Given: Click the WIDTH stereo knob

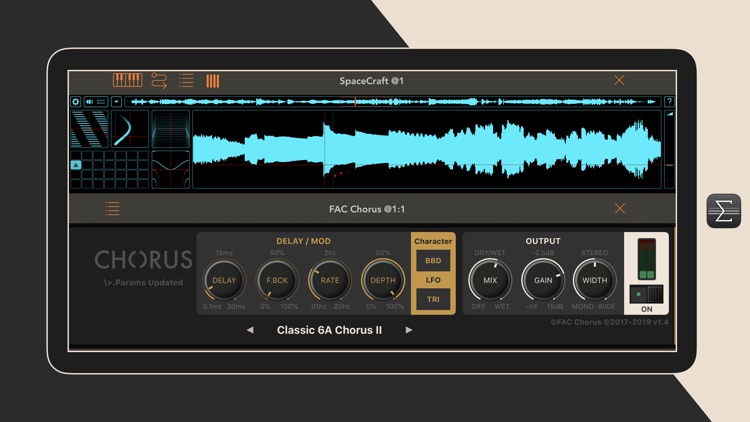Looking at the screenshot, I should [x=595, y=280].
